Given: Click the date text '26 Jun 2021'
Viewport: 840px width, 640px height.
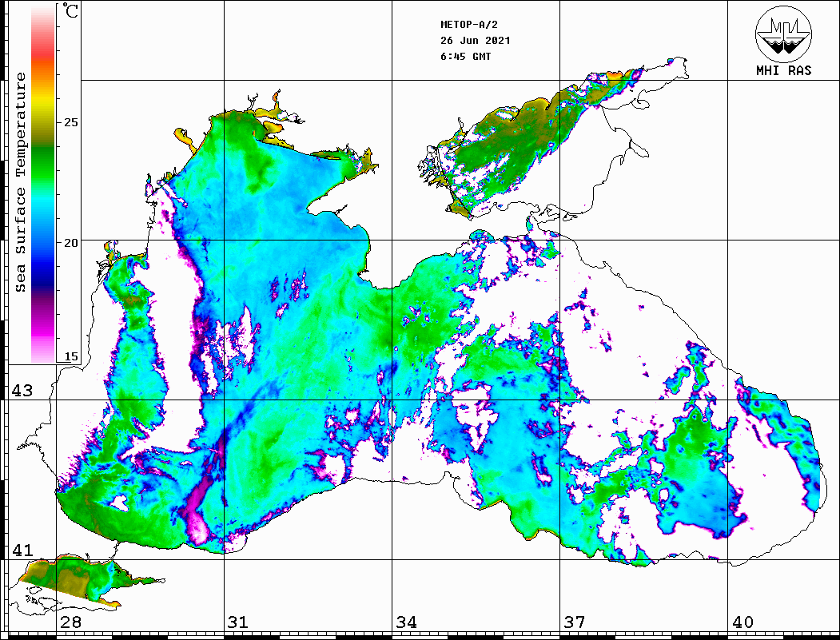Looking at the screenshot, I should click(x=476, y=41).
